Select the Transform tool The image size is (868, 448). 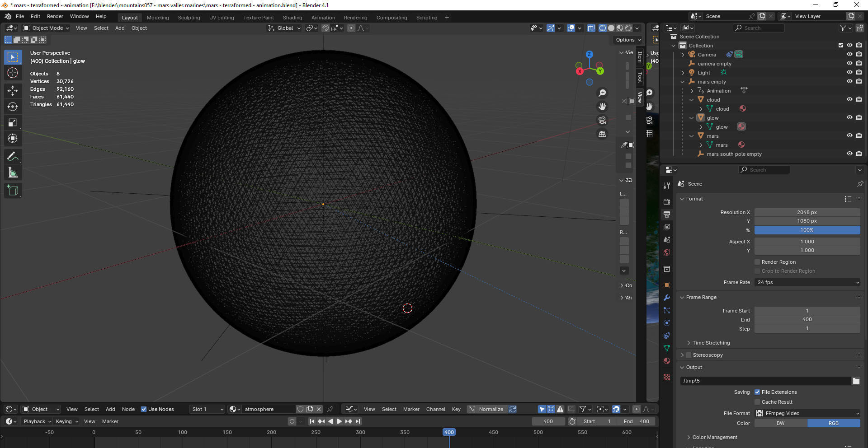pos(13,138)
